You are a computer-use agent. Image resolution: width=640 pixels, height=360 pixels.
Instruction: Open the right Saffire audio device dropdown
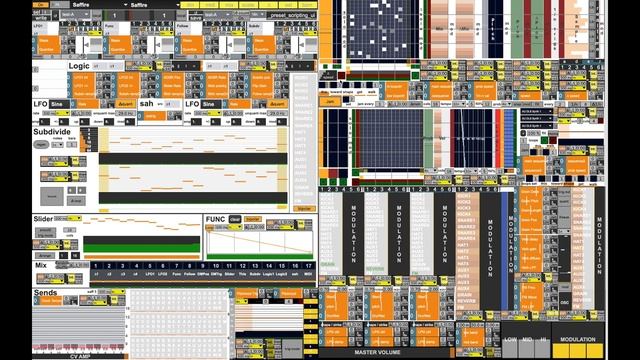[155, 5]
